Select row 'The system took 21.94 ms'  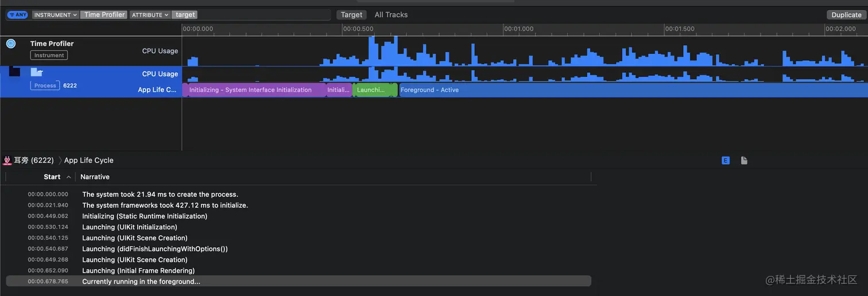[x=299, y=194]
